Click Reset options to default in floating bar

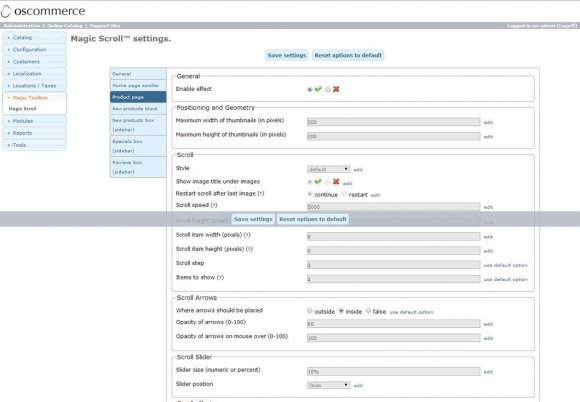[x=313, y=219]
